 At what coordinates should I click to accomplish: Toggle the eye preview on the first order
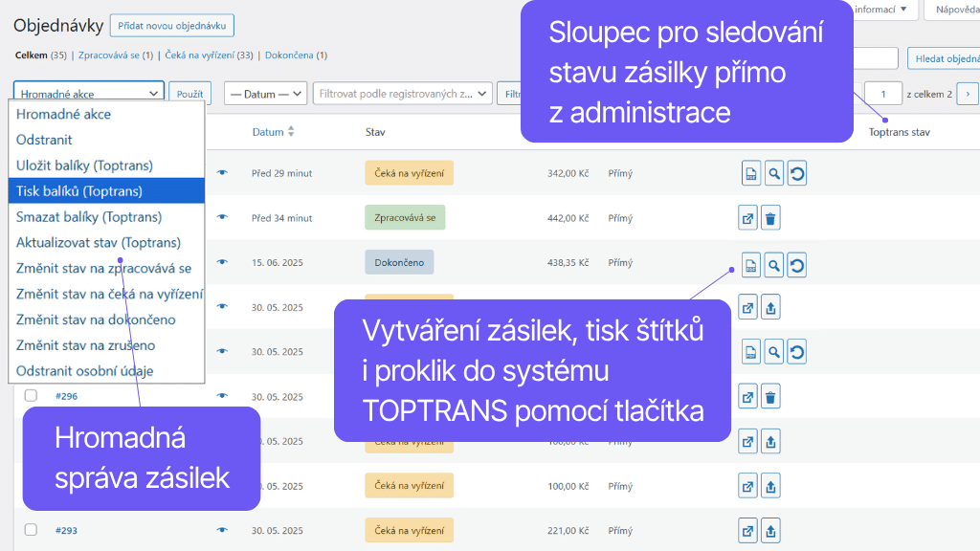pos(221,172)
